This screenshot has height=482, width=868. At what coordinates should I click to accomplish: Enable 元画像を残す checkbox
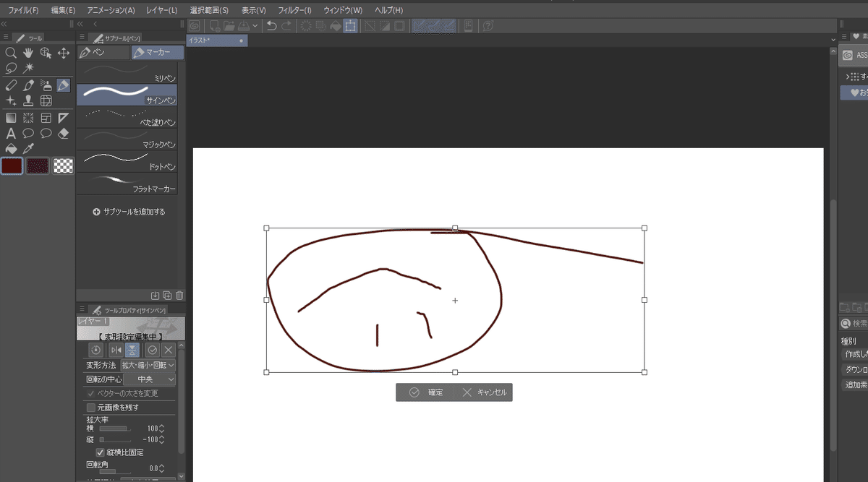click(91, 408)
